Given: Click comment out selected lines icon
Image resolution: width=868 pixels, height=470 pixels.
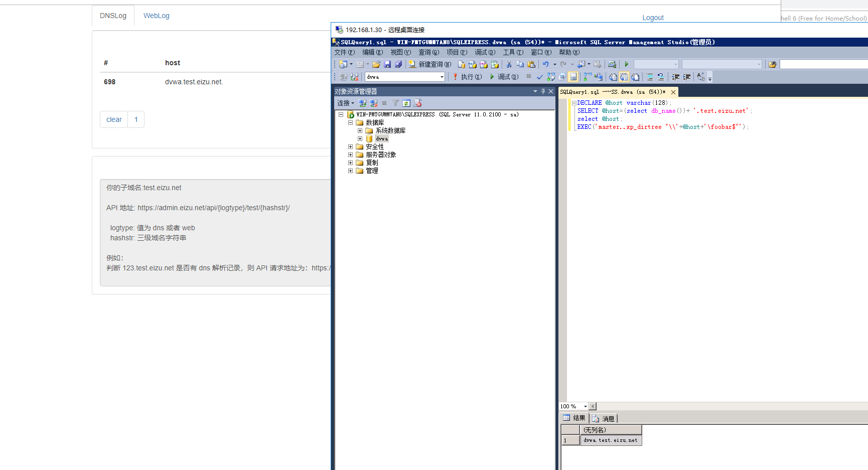Looking at the screenshot, I should (x=650, y=77).
